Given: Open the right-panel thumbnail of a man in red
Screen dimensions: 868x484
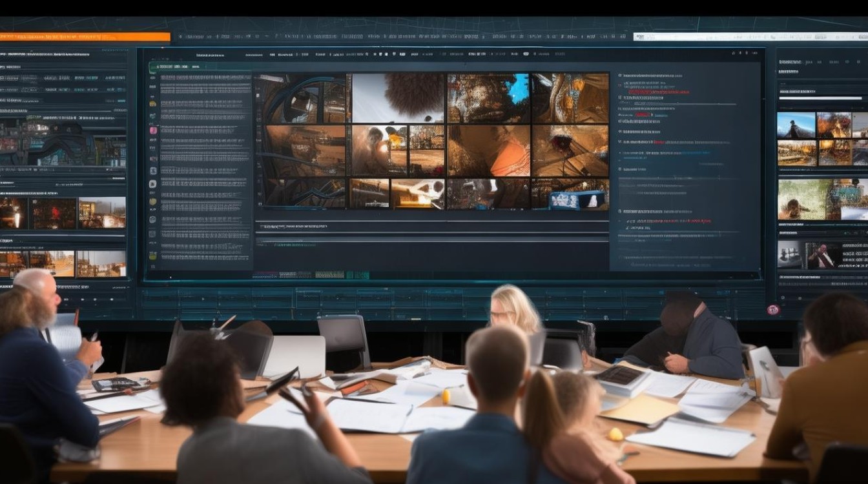Looking at the screenshot, I should pos(823,256).
